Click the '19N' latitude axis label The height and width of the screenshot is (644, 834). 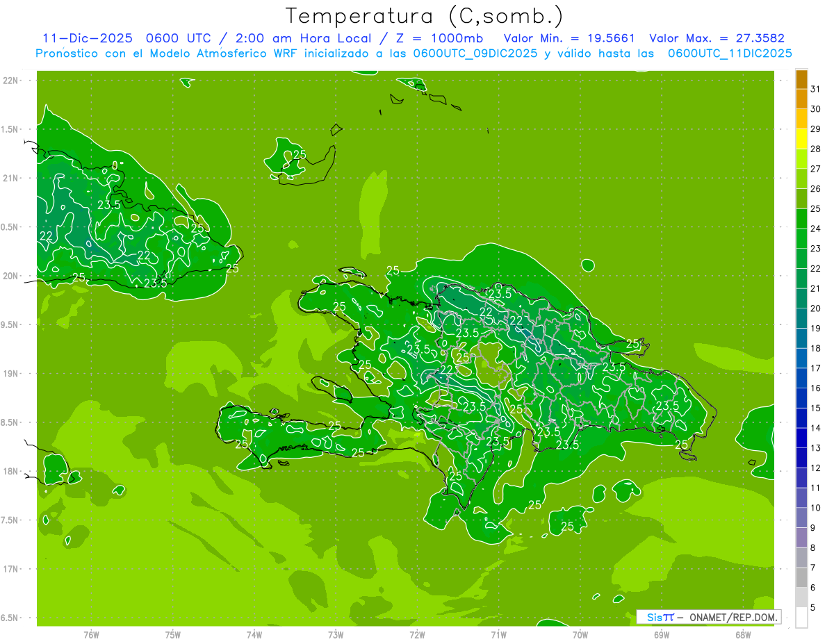click(11, 374)
